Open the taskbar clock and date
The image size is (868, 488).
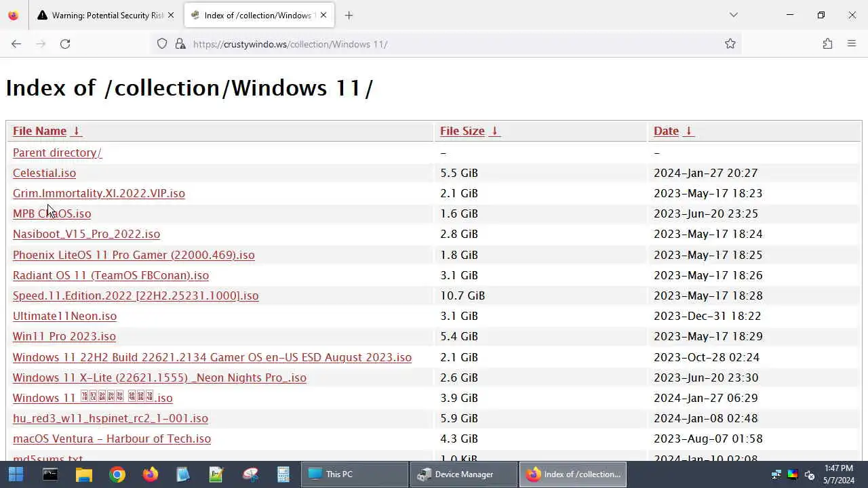(x=839, y=474)
